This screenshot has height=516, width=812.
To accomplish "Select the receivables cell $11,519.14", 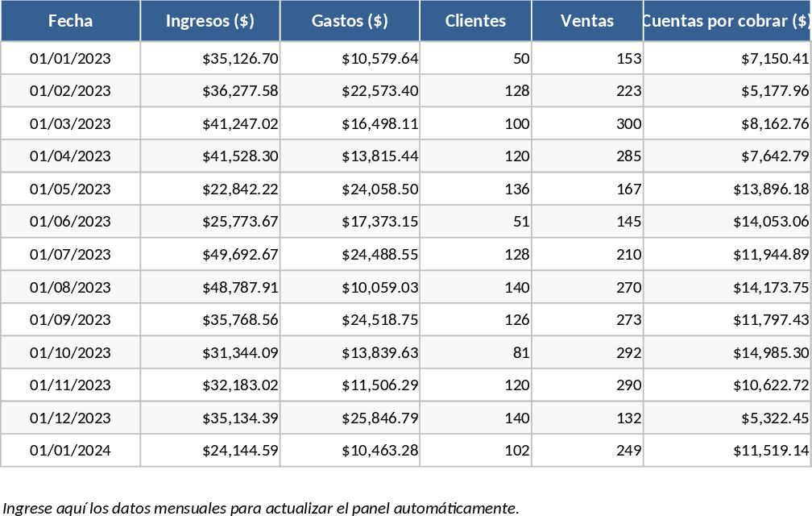I will [770, 451].
